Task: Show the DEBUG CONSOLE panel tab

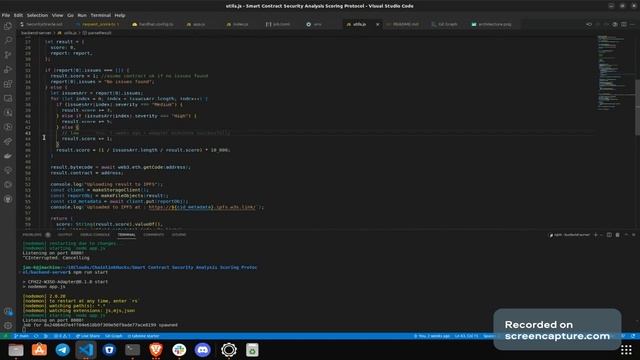Action: (x=95, y=235)
